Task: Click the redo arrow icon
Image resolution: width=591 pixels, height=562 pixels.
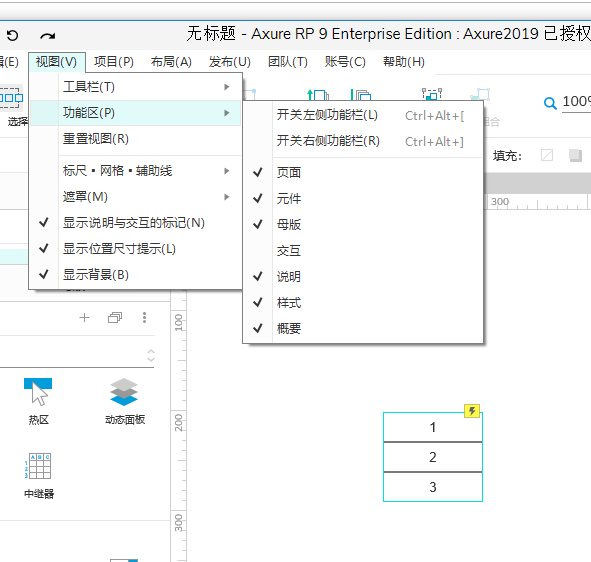Action: pyautogui.click(x=47, y=36)
